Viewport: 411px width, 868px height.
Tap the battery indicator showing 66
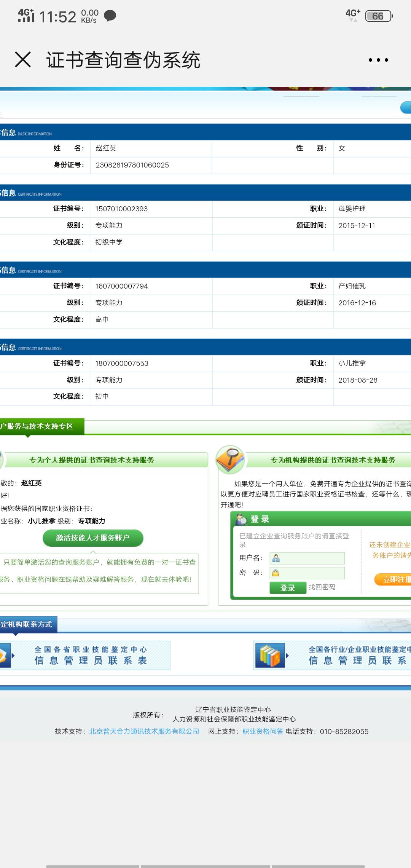click(x=379, y=16)
